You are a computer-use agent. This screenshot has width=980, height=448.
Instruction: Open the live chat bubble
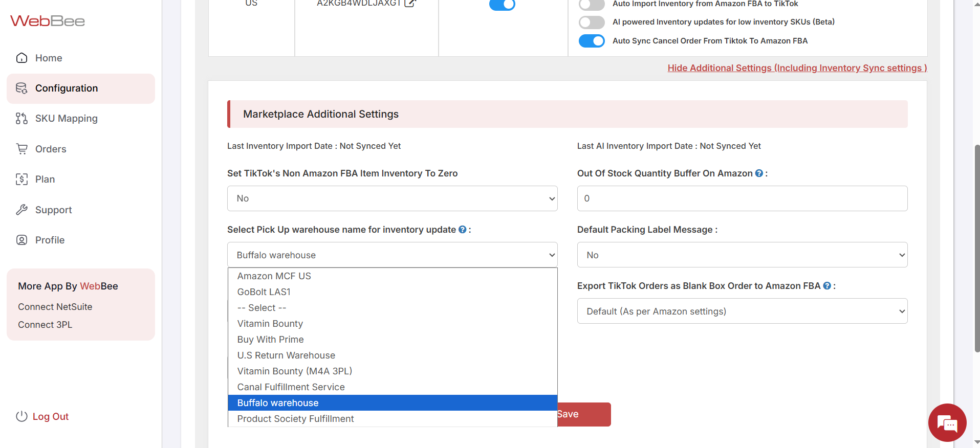[947, 423]
